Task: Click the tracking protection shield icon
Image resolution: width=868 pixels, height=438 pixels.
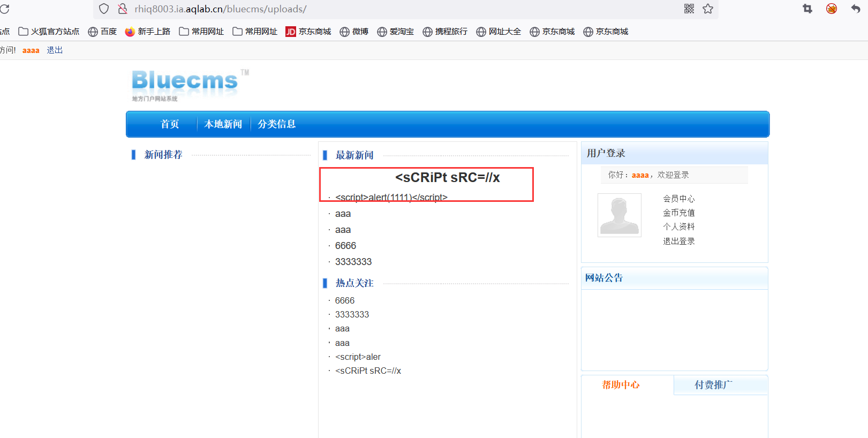Action: (104, 9)
